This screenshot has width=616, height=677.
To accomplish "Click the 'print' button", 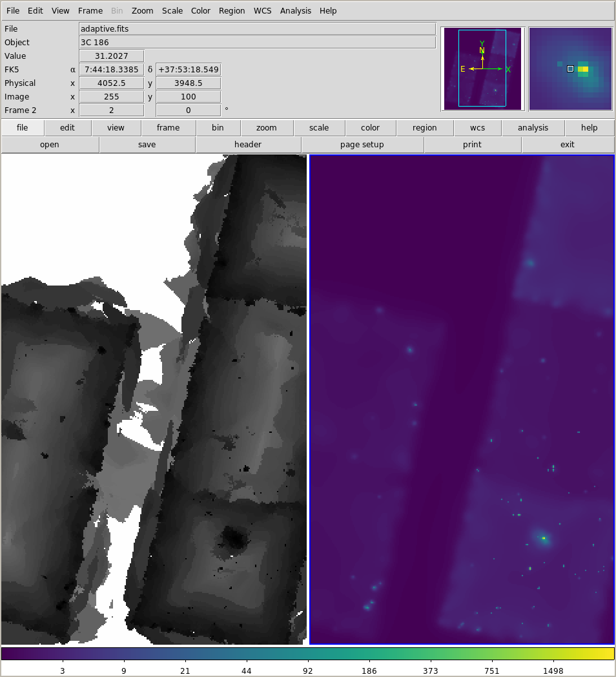I will (x=472, y=145).
